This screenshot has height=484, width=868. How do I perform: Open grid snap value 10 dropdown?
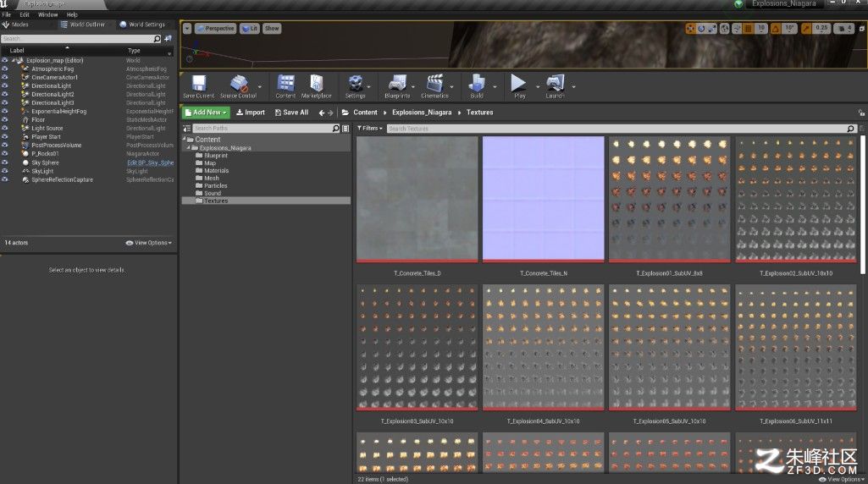click(761, 28)
